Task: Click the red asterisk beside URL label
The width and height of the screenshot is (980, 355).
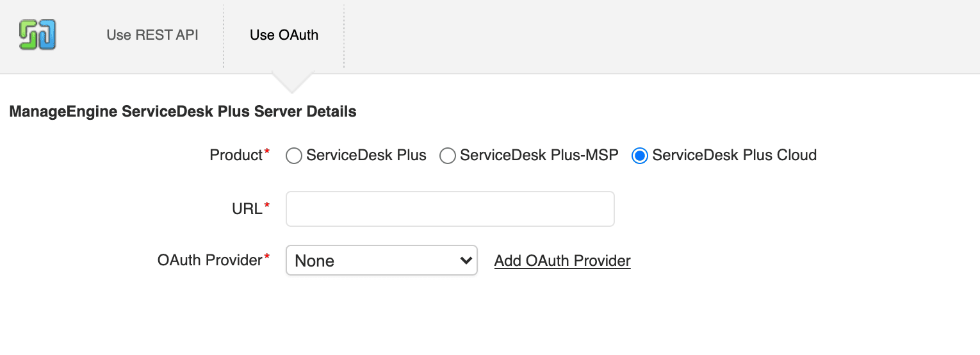Action: tap(267, 205)
